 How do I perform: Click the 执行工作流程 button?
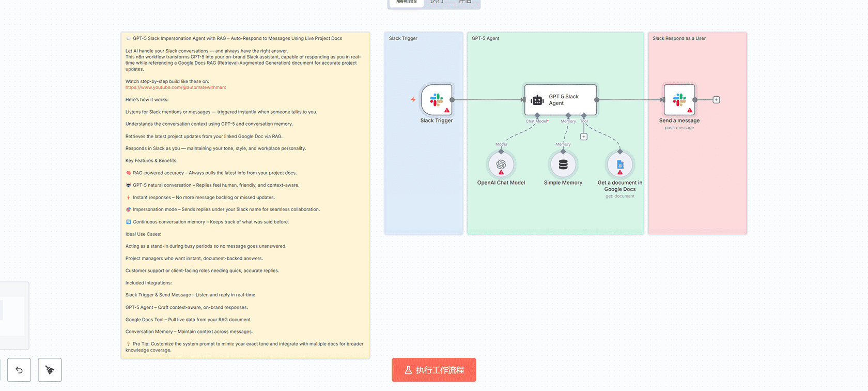coord(433,370)
